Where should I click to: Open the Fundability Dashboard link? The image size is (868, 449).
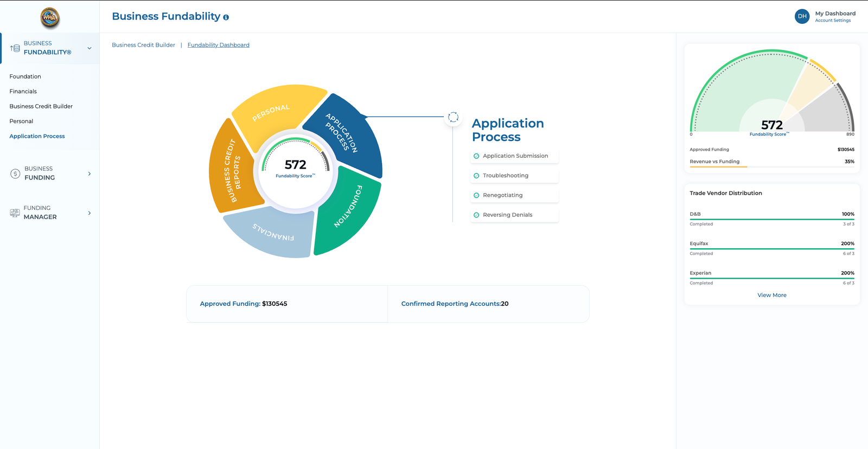tap(219, 45)
